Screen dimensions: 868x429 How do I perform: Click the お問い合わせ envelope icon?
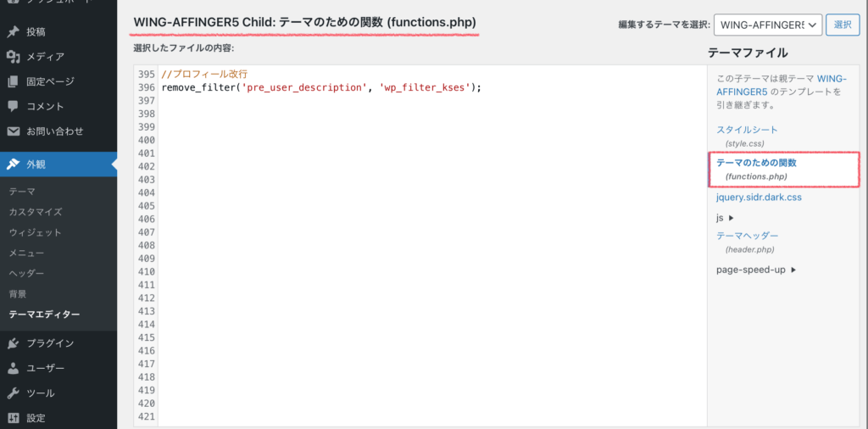pos(14,131)
